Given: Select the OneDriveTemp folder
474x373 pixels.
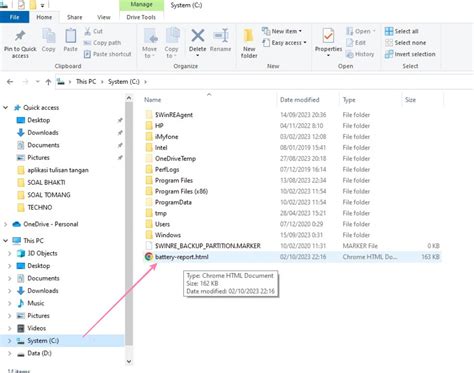Looking at the screenshot, I should pyautogui.click(x=175, y=158).
